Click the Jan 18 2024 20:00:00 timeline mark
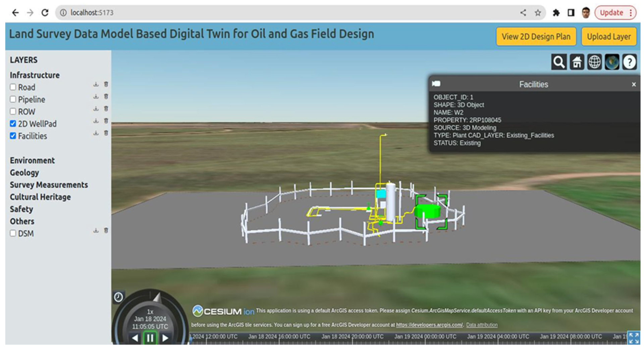Image resolution: width=644 pixels, height=350 pixels. 352,337
